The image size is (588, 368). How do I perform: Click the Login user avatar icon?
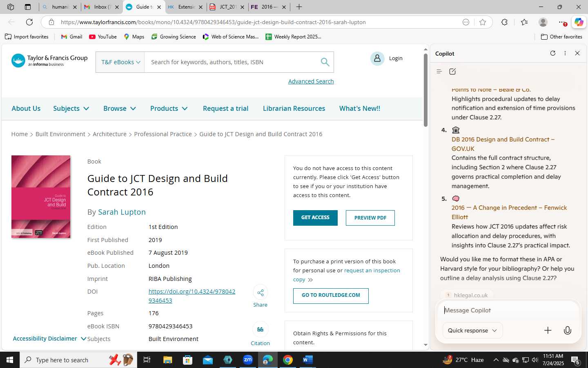[x=377, y=58]
